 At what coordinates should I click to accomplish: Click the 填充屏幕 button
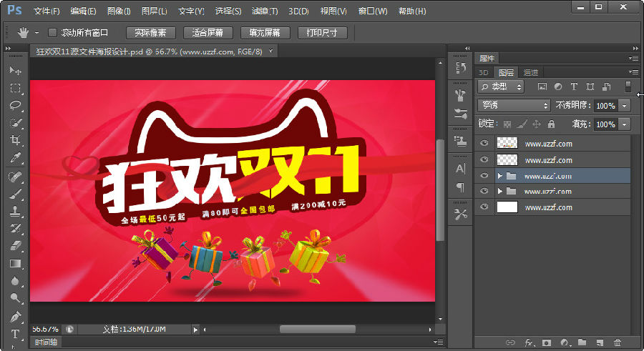click(265, 32)
